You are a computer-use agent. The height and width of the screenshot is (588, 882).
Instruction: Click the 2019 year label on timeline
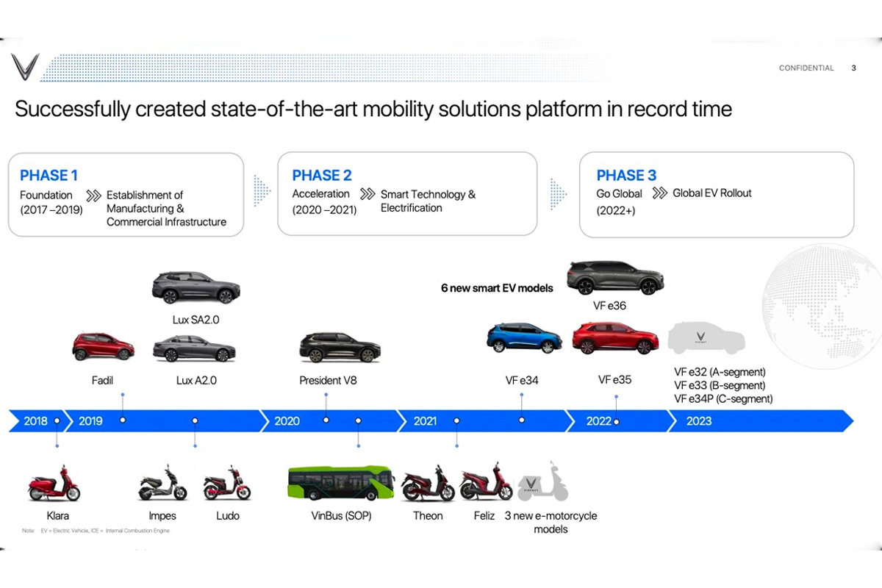[x=90, y=421]
